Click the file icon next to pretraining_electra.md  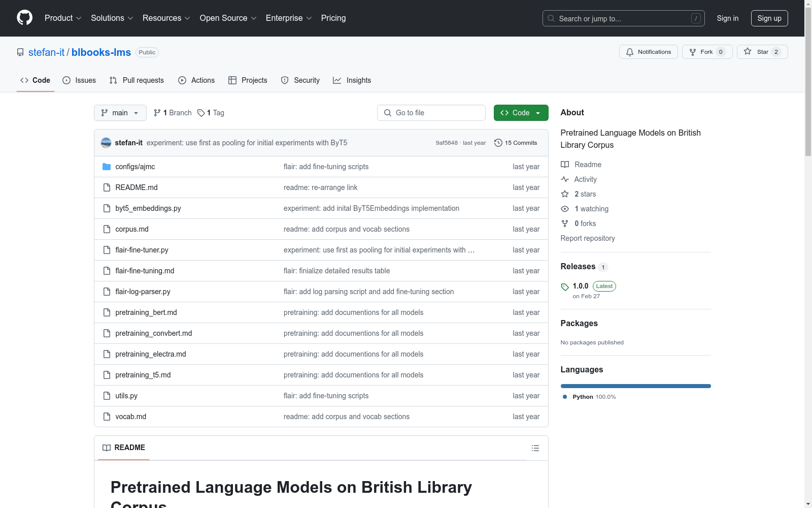[x=107, y=354]
